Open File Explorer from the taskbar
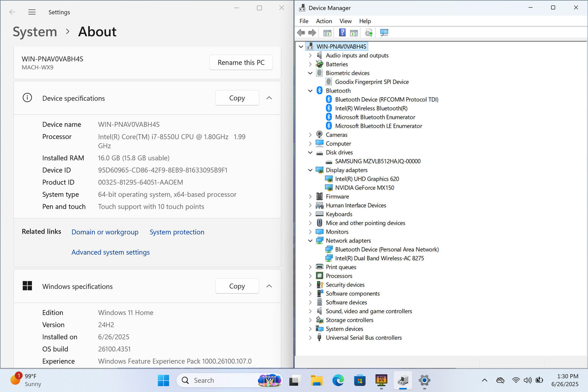The width and height of the screenshot is (588, 392). [316, 381]
